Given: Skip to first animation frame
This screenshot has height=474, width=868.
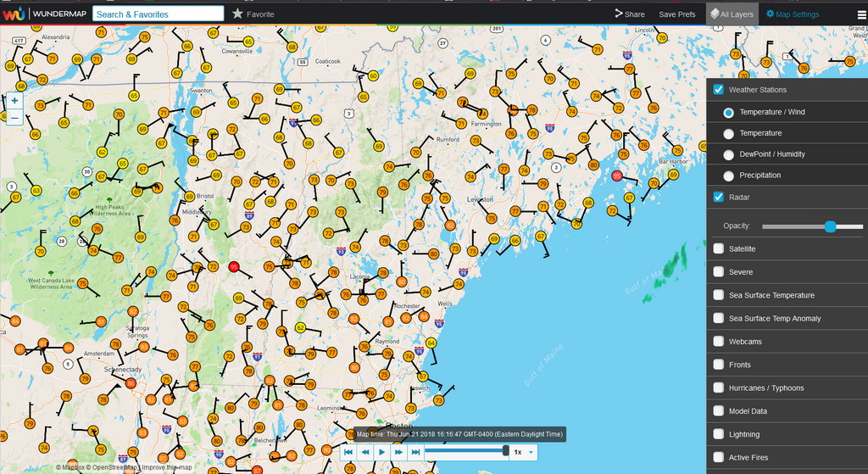Looking at the screenshot, I should click(348, 452).
